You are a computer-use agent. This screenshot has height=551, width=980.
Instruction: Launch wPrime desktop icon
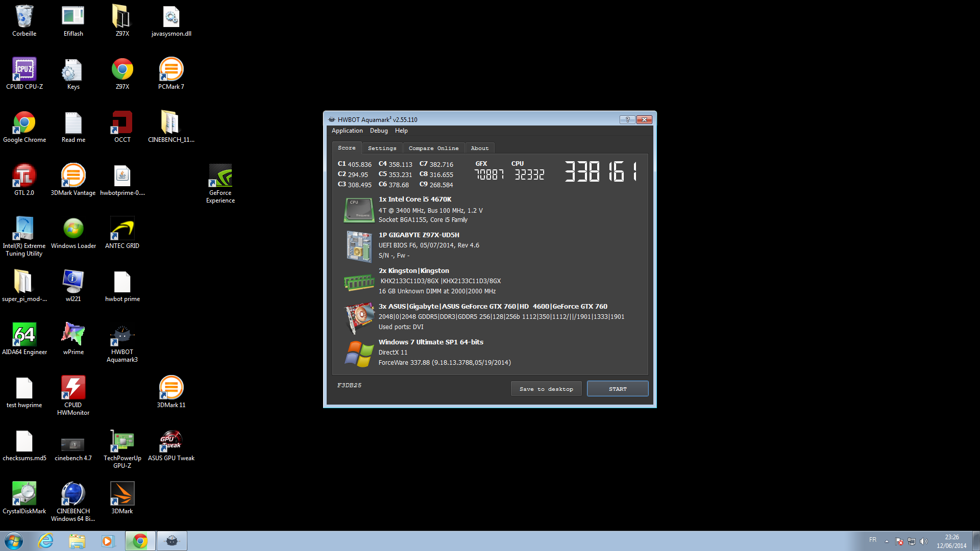coord(73,339)
